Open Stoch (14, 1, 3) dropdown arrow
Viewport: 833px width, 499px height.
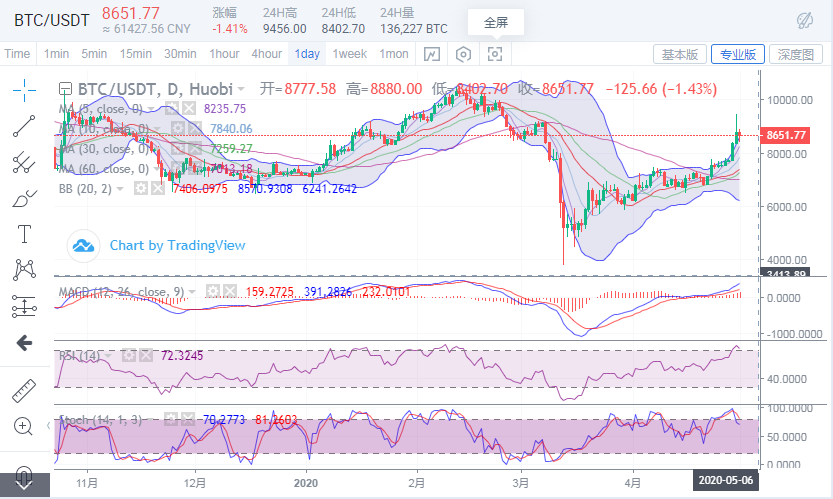pos(150,419)
